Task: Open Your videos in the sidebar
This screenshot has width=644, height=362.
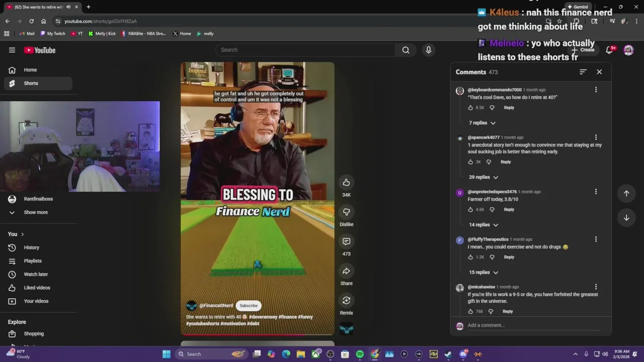Action: [x=38, y=301]
